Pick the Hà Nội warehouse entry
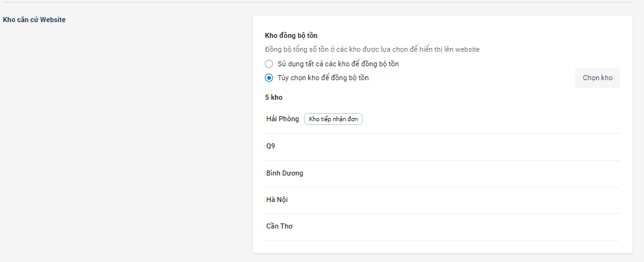644x262 pixels. pos(277,199)
